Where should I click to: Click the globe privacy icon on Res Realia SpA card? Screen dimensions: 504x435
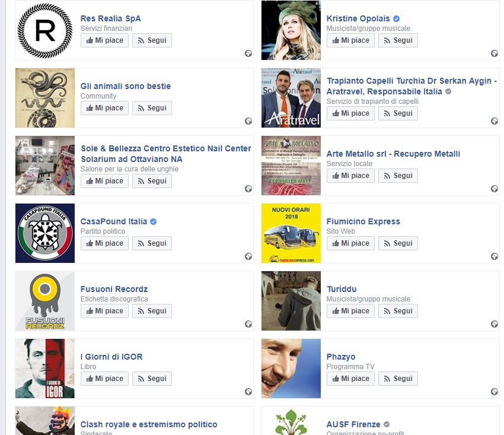tap(248, 53)
